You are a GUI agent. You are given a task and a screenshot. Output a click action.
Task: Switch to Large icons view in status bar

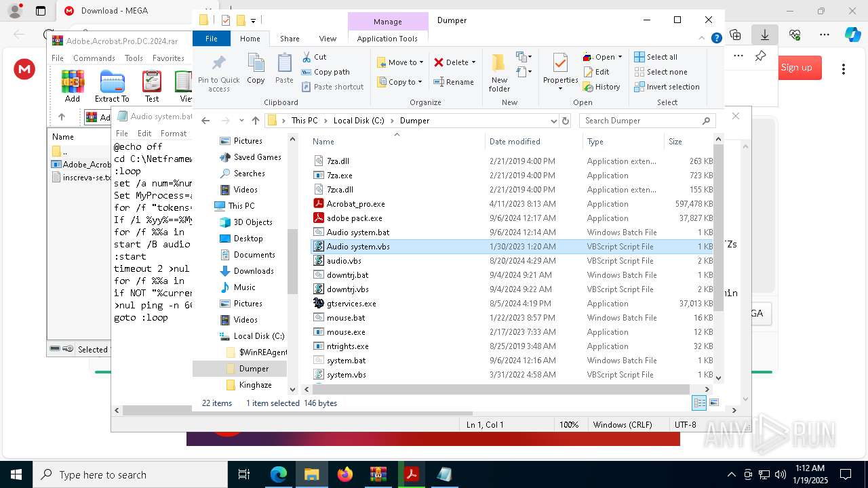[x=713, y=403]
